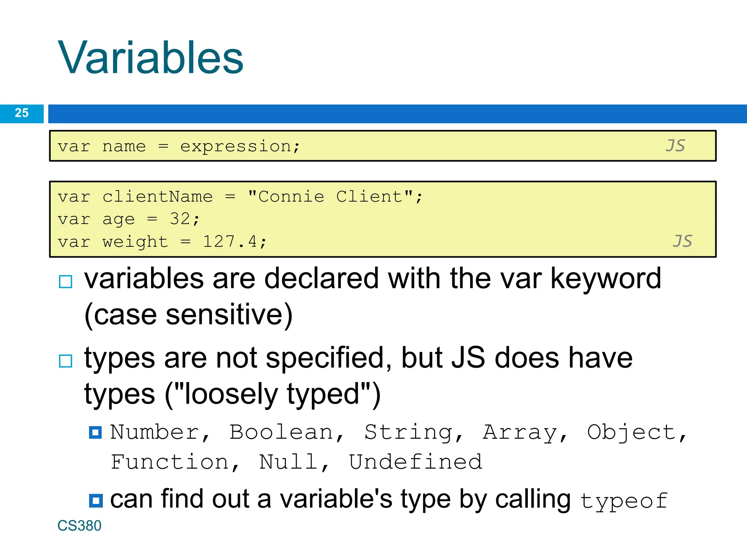The width and height of the screenshot is (747, 560).
Task: Click the text "(case sensitive)"
Action: [189, 315]
